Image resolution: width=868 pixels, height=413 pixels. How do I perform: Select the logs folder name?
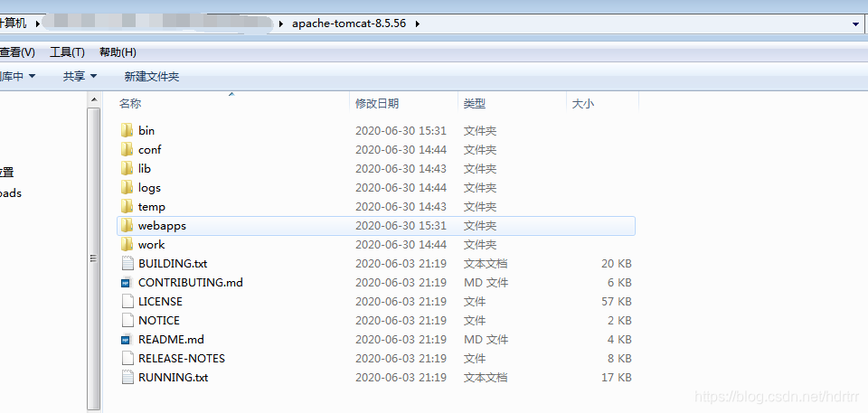coord(149,188)
